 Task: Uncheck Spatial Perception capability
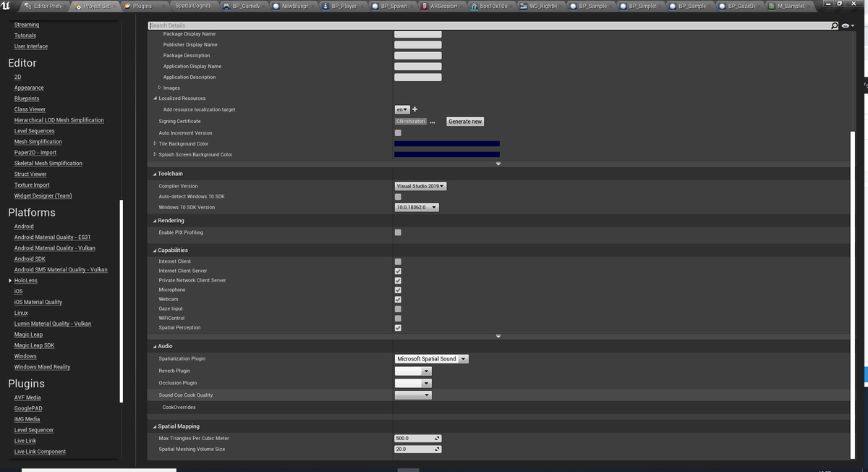(x=398, y=327)
